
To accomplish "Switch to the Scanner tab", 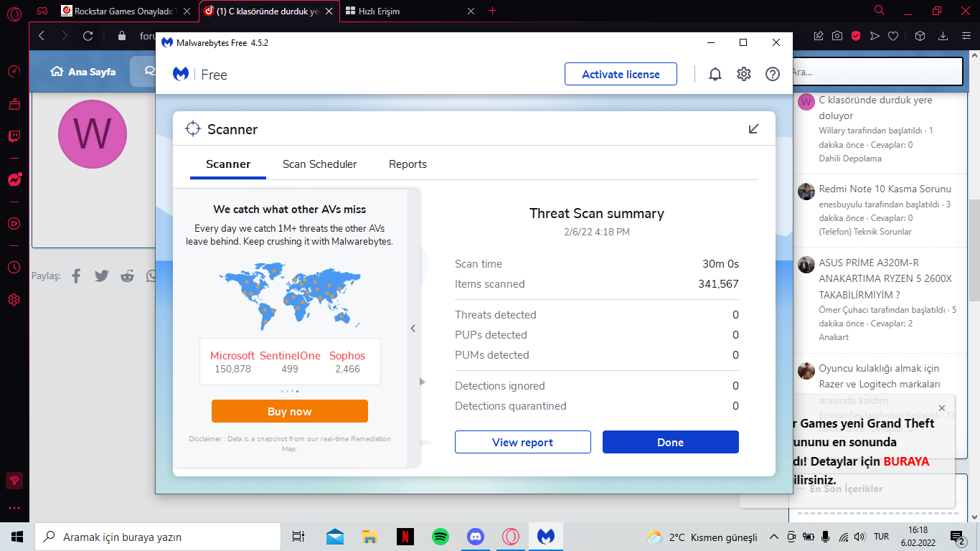I will tap(228, 164).
